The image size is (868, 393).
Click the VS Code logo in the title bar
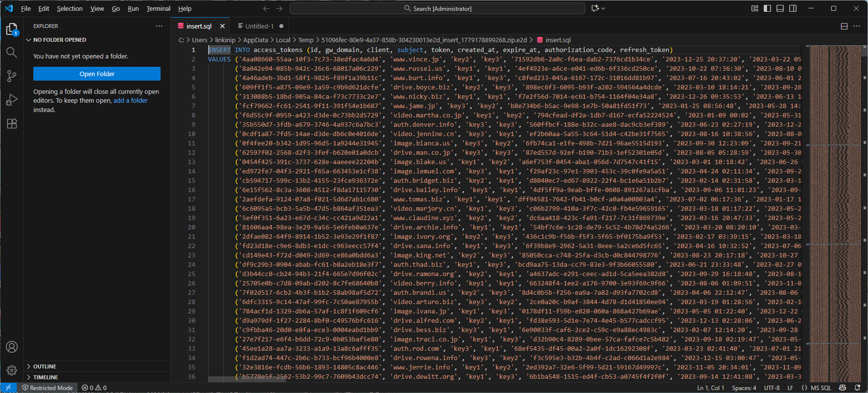coord(9,8)
